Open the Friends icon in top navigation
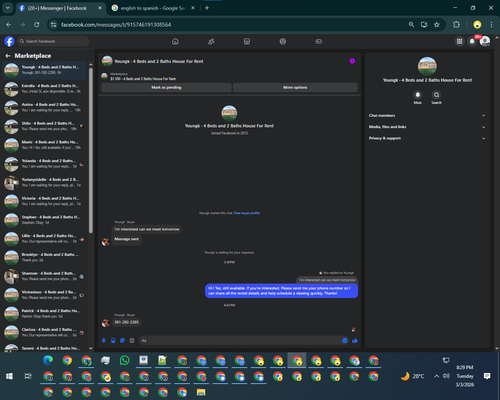The width and height of the screenshot is (500, 400). coord(211,41)
